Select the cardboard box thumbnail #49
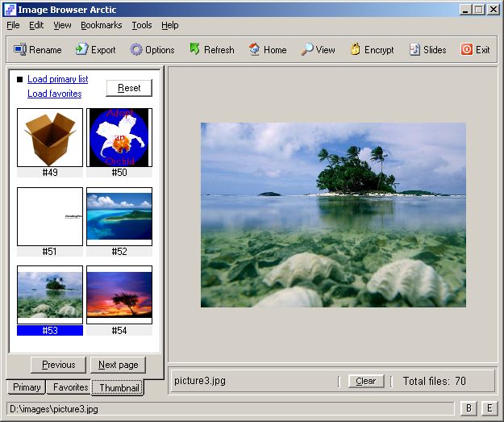The width and height of the screenshot is (504, 422). click(x=50, y=137)
